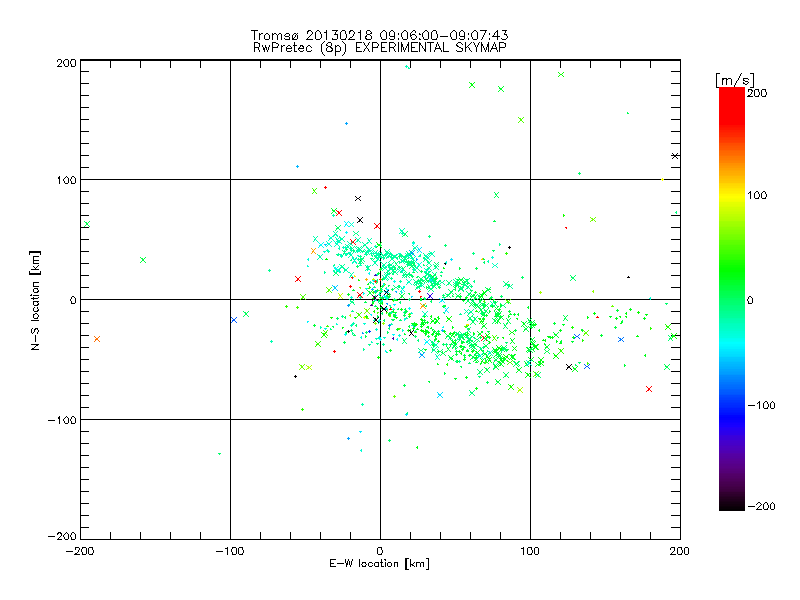800x600 pixels.
Task: Click the x-axis tick label "0"
Action: coord(380,551)
